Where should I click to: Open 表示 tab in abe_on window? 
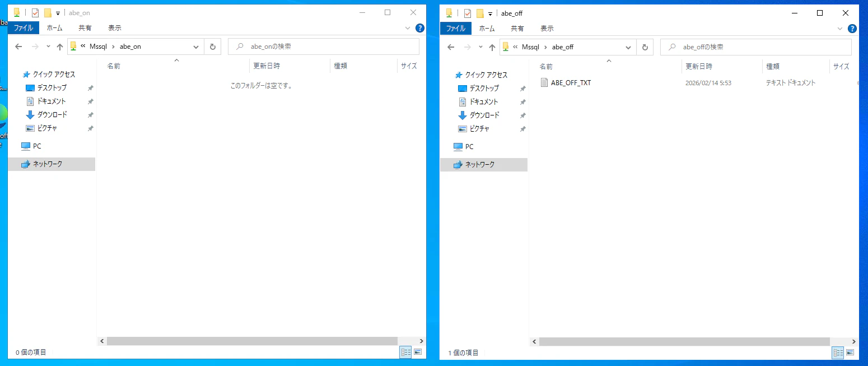pyautogui.click(x=115, y=28)
